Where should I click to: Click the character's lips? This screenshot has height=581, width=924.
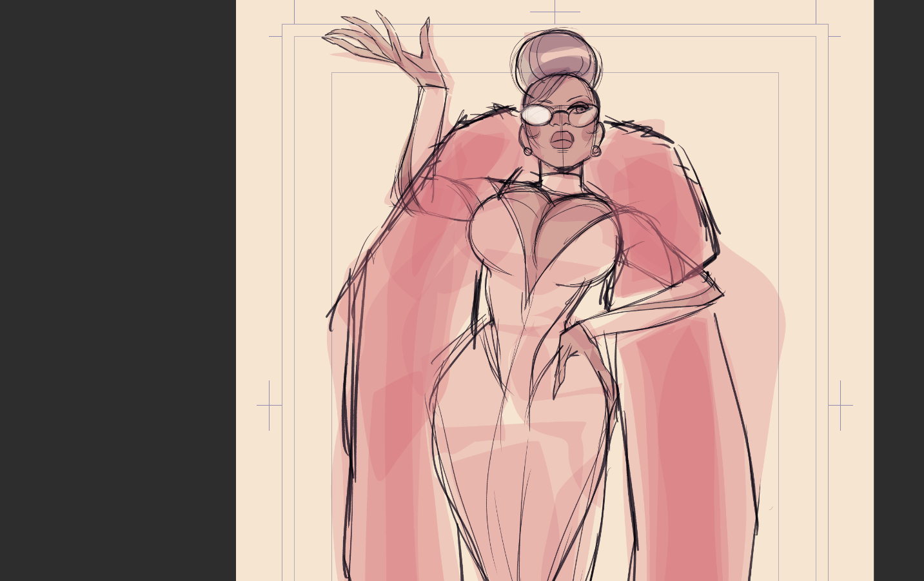click(x=562, y=139)
